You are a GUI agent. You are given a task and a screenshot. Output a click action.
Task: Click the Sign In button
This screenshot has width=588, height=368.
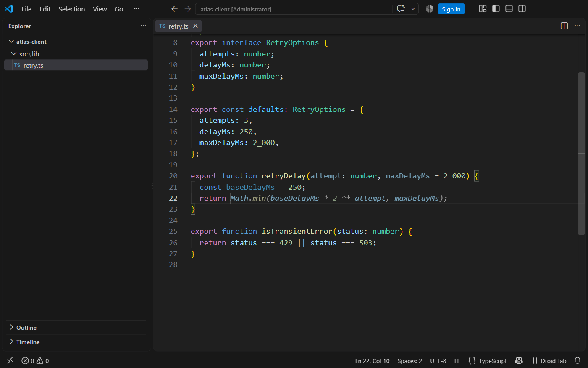click(x=451, y=9)
